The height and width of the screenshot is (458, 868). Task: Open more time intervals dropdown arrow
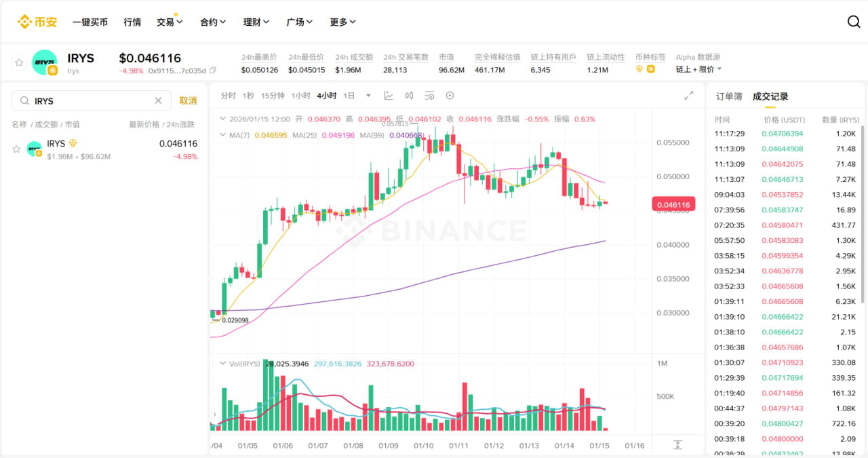point(368,96)
